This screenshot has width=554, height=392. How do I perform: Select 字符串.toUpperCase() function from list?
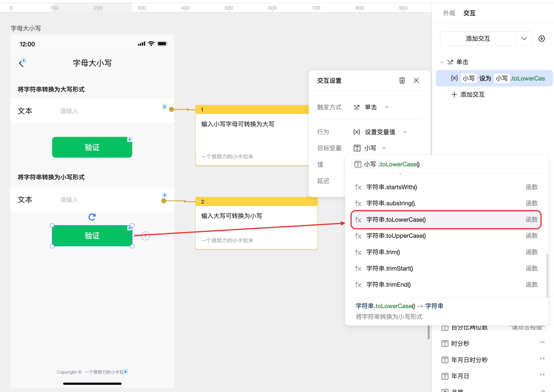[x=396, y=236]
